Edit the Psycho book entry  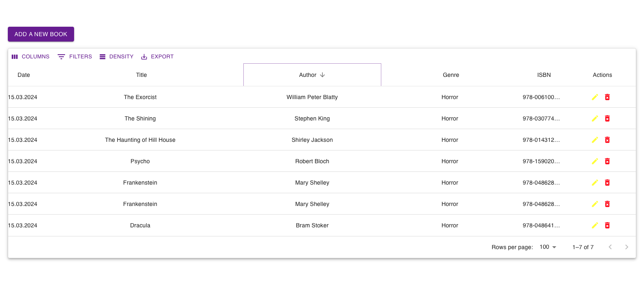click(595, 161)
